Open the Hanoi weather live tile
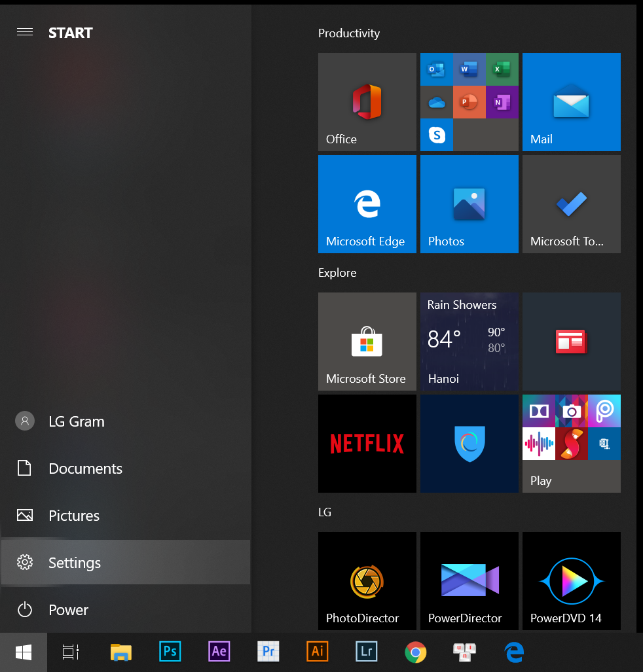The width and height of the screenshot is (643, 672). click(x=469, y=342)
